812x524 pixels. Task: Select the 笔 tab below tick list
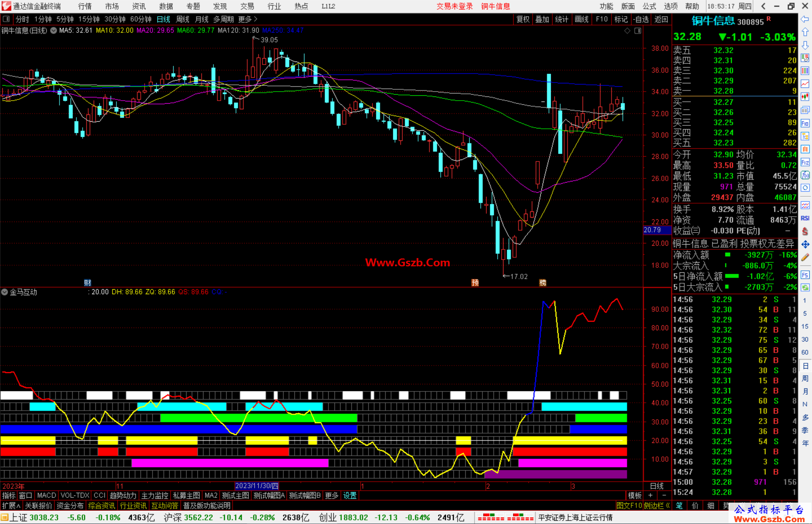(x=680, y=506)
